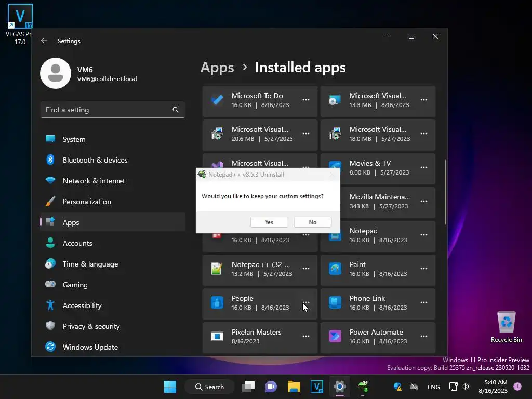
Task: Go back with the Settings back arrow
Action: (44, 41)
